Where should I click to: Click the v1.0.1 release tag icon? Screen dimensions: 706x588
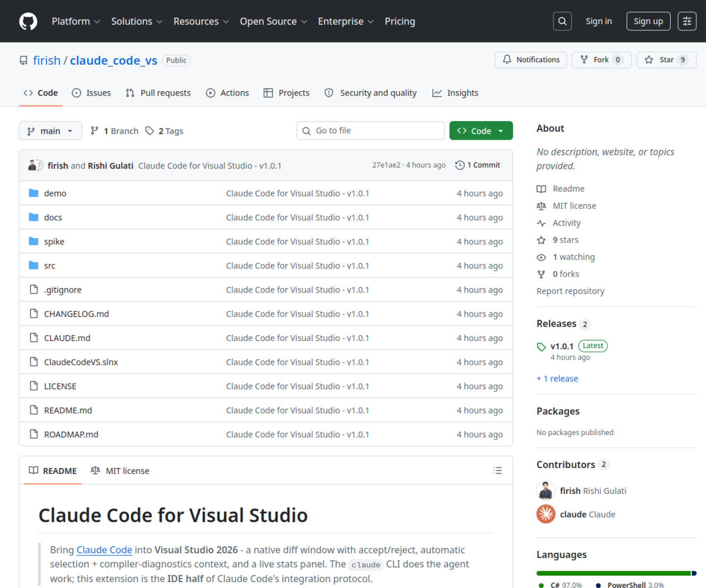[541, 347]
